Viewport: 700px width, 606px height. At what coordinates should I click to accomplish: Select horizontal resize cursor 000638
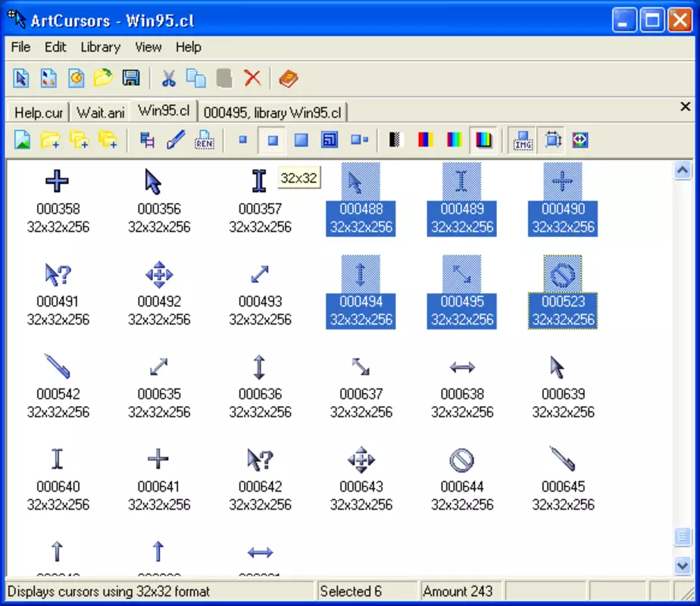pyautogui.click(x=462, y=367)
